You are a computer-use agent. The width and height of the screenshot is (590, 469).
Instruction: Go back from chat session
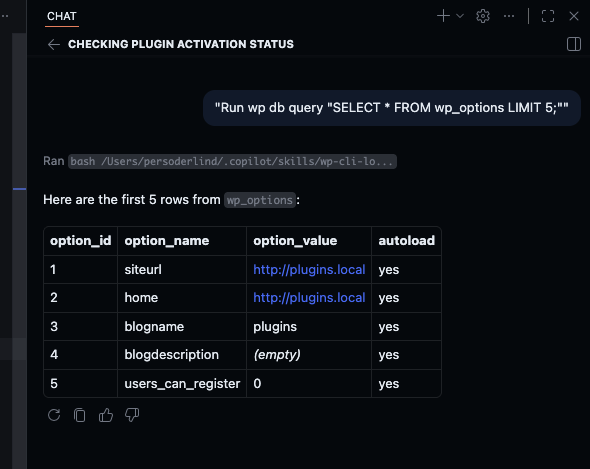tap(54, 44)
